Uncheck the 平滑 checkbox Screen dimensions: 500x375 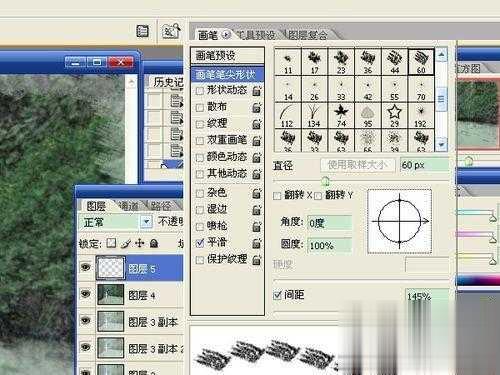click(200, 243)
